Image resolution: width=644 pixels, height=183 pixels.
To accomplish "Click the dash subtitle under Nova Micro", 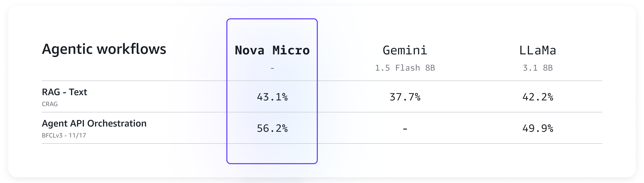I will (x=272, y=68).
